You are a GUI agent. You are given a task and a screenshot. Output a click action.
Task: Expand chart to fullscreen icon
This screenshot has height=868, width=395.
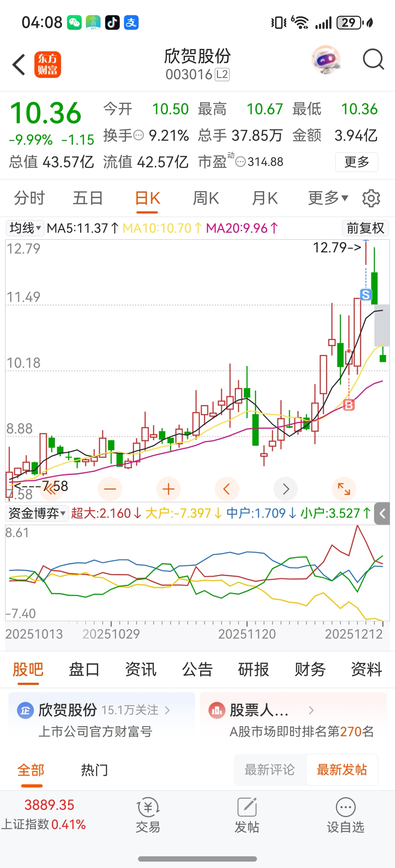tap(344, 489)
